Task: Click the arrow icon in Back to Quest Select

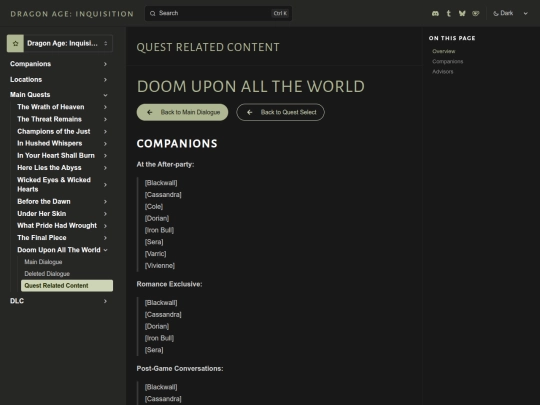Action: [x=250, y=112]
